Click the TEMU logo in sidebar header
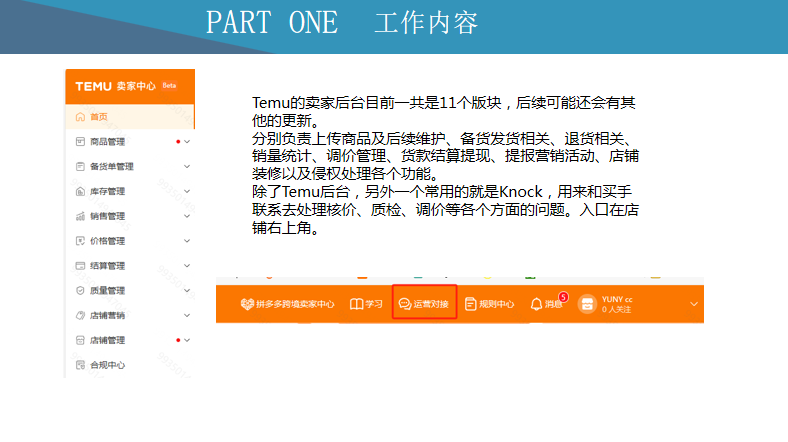The height and width of the screenshot is (442, 788). point(93,86)
